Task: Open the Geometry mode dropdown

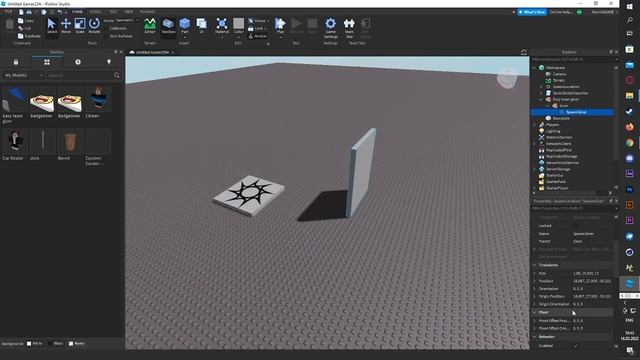Action: click(127, 20)
